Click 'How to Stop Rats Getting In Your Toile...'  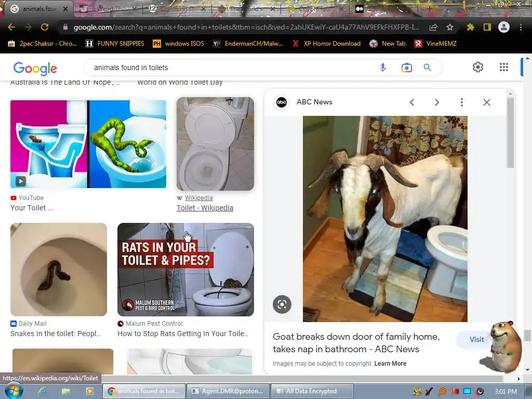(183, 334)
